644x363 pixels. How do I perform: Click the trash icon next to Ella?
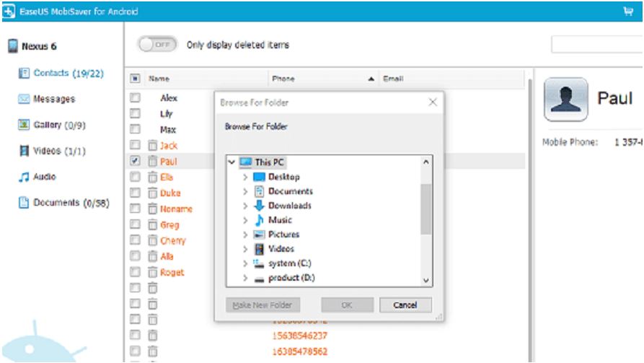pos(152,178)
